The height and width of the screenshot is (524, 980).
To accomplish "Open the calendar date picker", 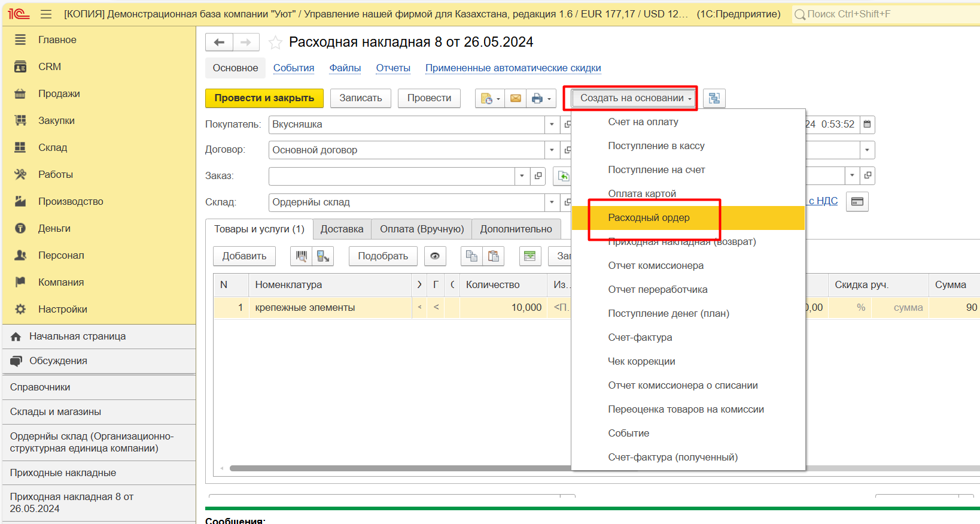I will (867, 125).
